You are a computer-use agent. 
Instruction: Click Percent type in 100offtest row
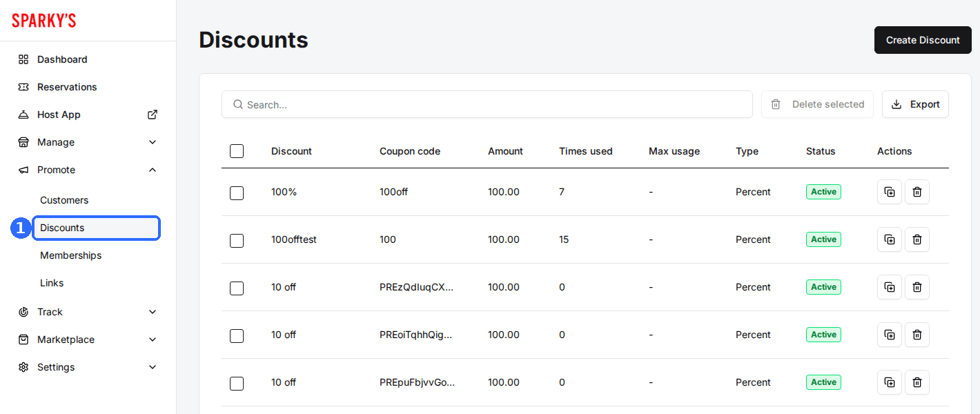pos(753,239)
